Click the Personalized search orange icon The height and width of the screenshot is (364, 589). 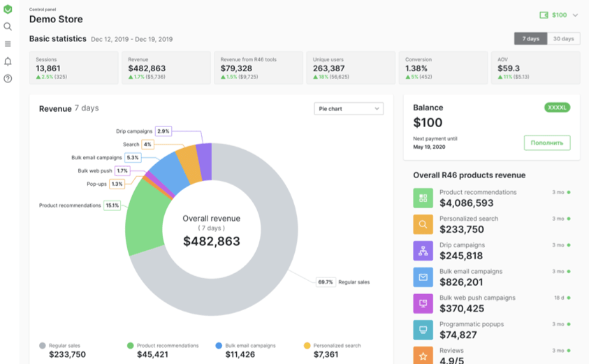point(423,224)
